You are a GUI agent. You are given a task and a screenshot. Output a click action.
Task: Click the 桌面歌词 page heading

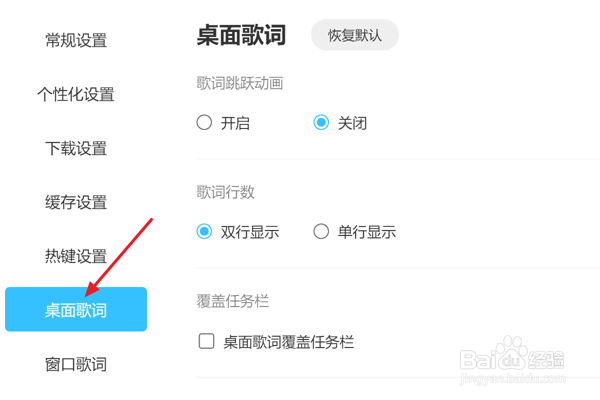[241, 35]
